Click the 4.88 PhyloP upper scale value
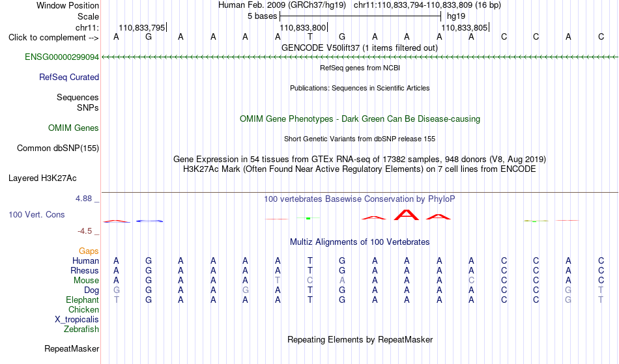This screenshot has width=619, height=364. tap(83, 199)
